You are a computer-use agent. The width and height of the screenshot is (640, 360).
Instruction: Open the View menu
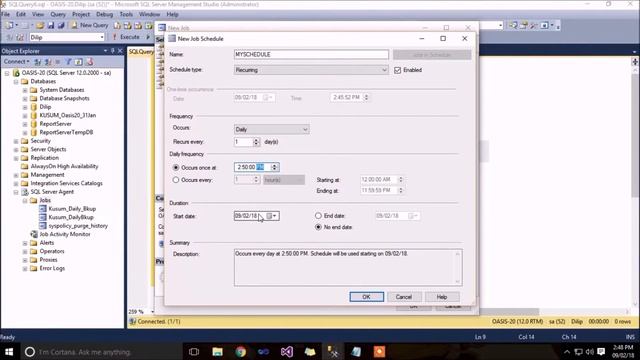(x=38, y=14)
